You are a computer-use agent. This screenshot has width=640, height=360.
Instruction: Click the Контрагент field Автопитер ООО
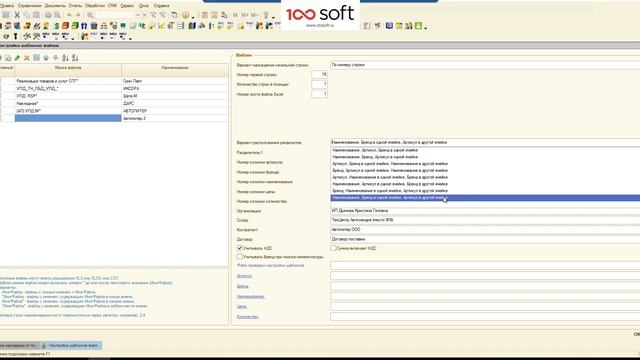click(x=485, y=230)
